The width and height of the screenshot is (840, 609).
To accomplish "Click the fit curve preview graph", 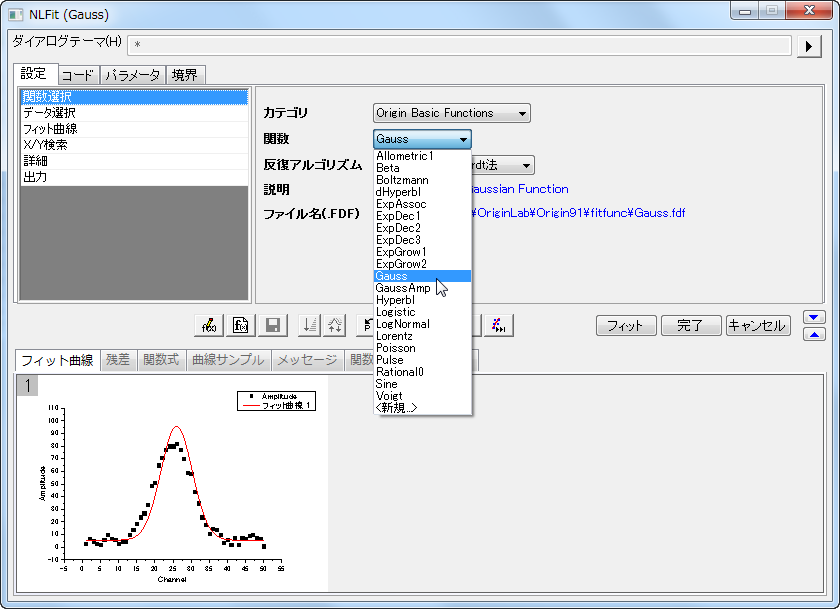I will (172, 484).
